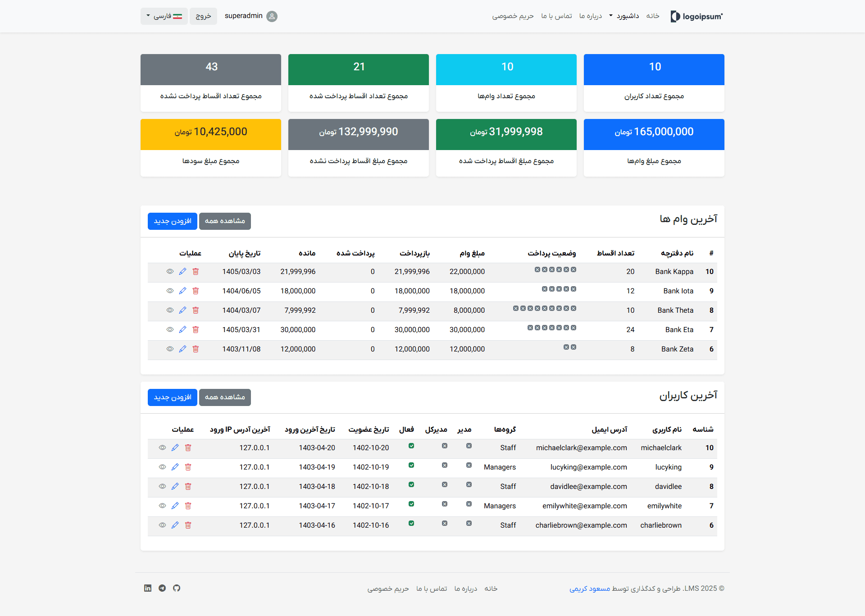Go to خانه in top navigation
The image size is (865, 616).
[x=653, y=16]
